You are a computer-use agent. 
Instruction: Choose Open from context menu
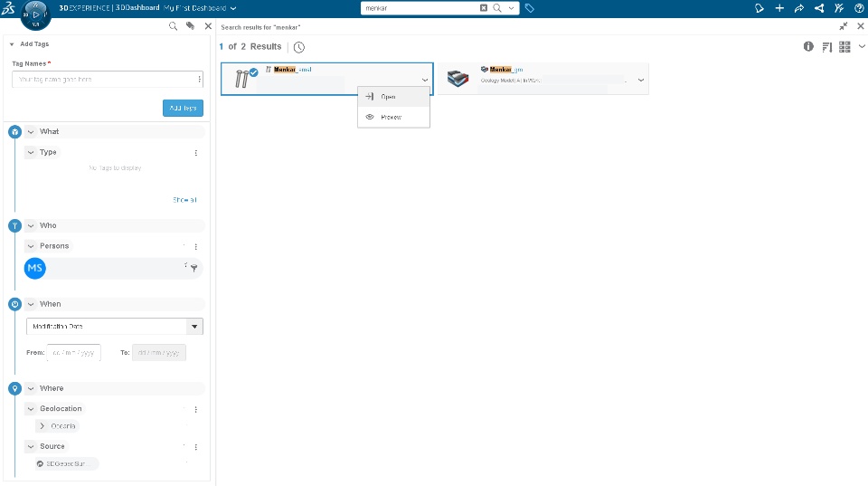pyautogui.click(x=393, y=97)
